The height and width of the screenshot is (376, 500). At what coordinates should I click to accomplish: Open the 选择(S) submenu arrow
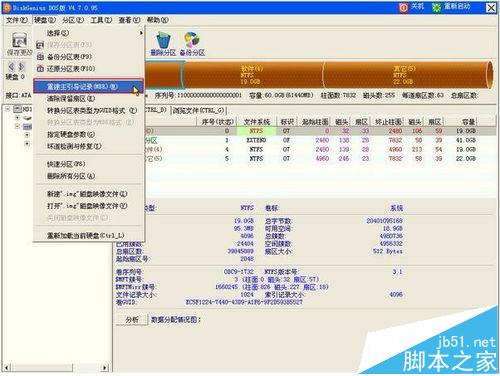coord(141,33)
